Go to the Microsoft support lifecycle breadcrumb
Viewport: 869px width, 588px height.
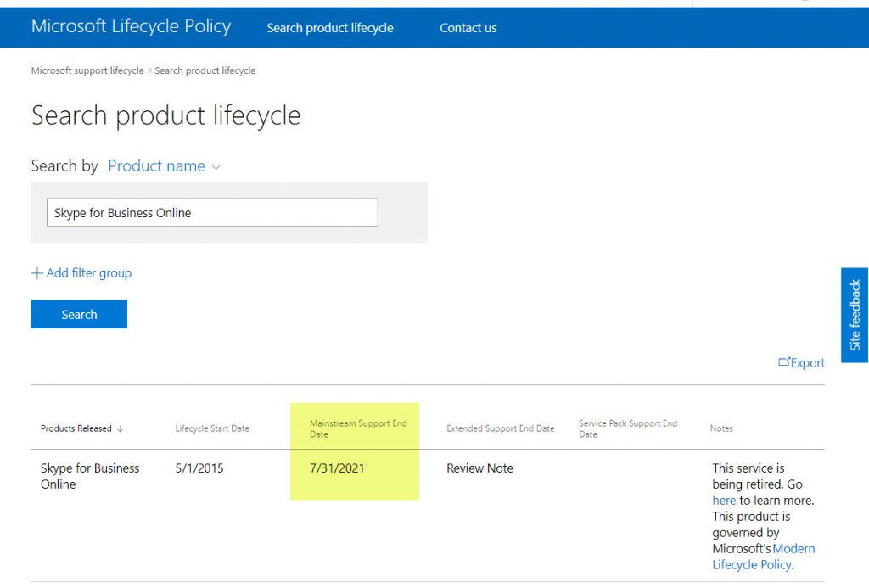point(87,70)
